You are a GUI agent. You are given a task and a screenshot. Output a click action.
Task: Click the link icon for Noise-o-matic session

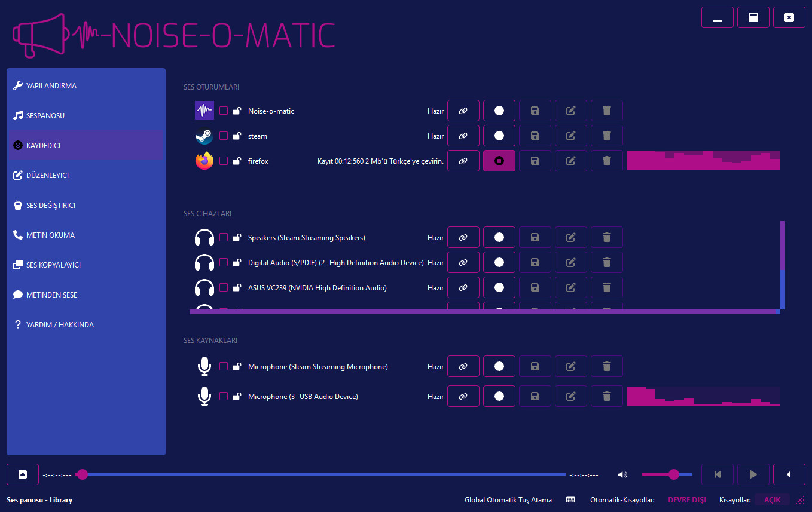(463, 111)
